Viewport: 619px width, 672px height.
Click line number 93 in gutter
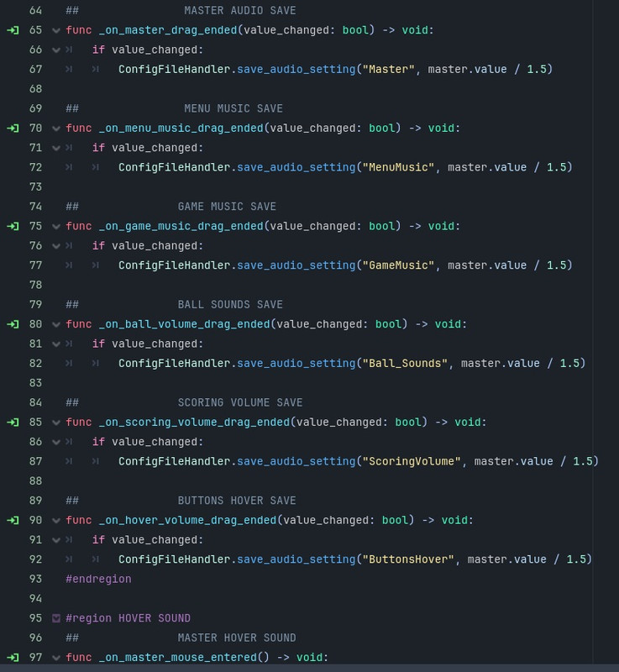35,579
